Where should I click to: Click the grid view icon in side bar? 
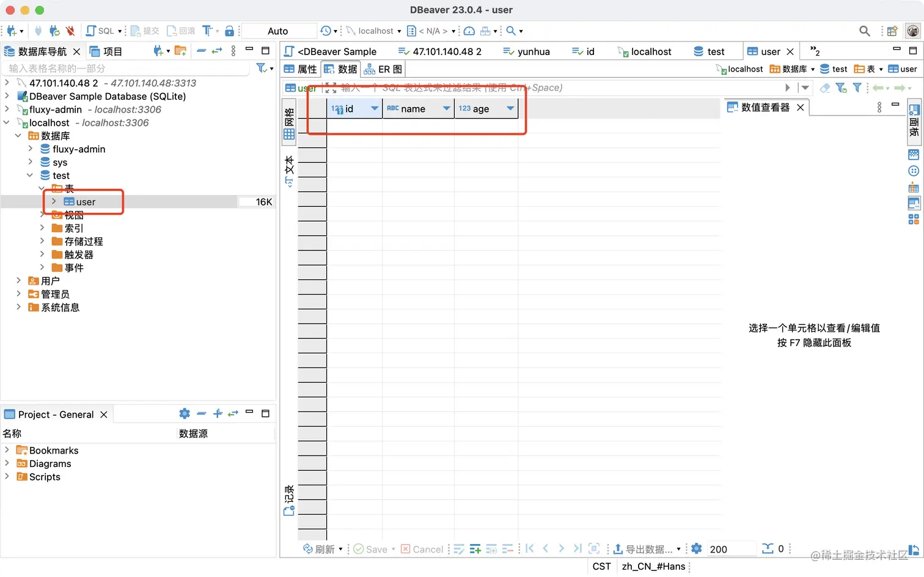tap(289, 134)
